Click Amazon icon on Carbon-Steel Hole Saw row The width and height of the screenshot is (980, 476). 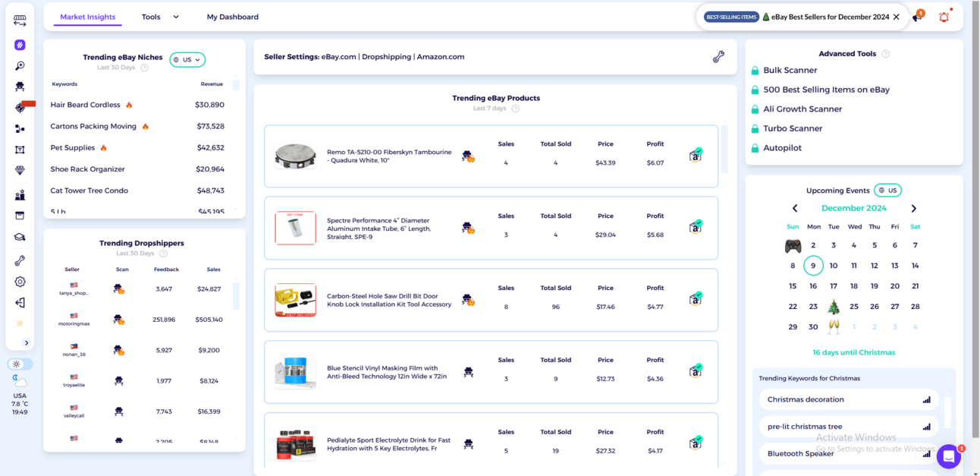coord(696,298)
